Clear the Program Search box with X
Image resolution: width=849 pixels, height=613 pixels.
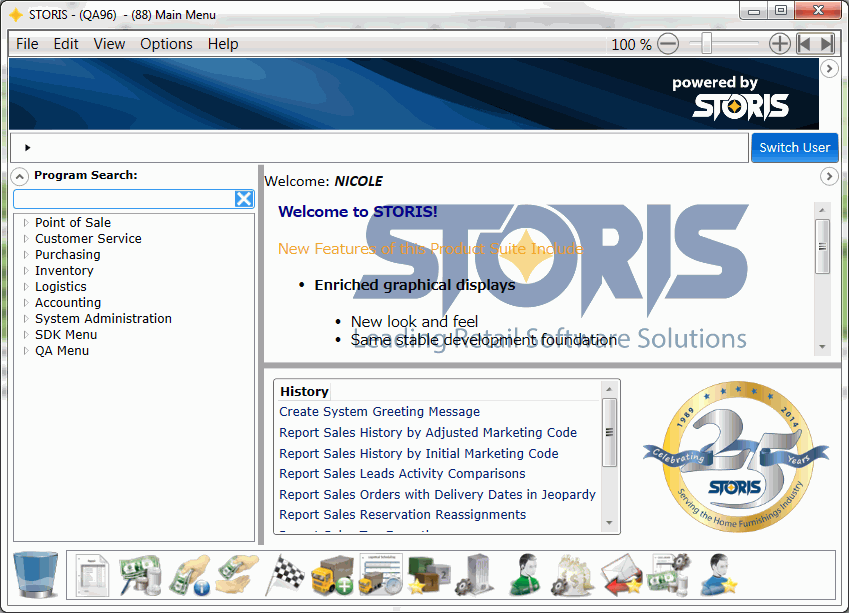point(243,199)
